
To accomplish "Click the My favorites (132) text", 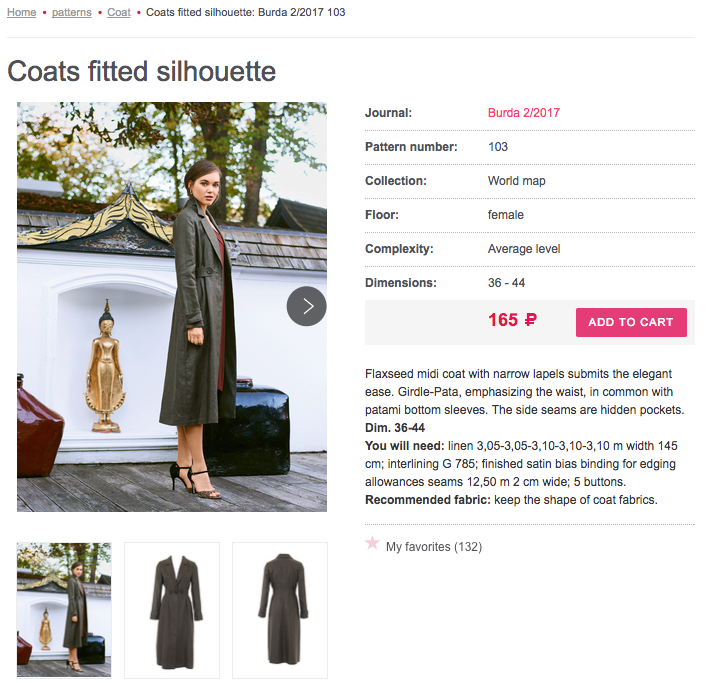I will coord(433,547).
